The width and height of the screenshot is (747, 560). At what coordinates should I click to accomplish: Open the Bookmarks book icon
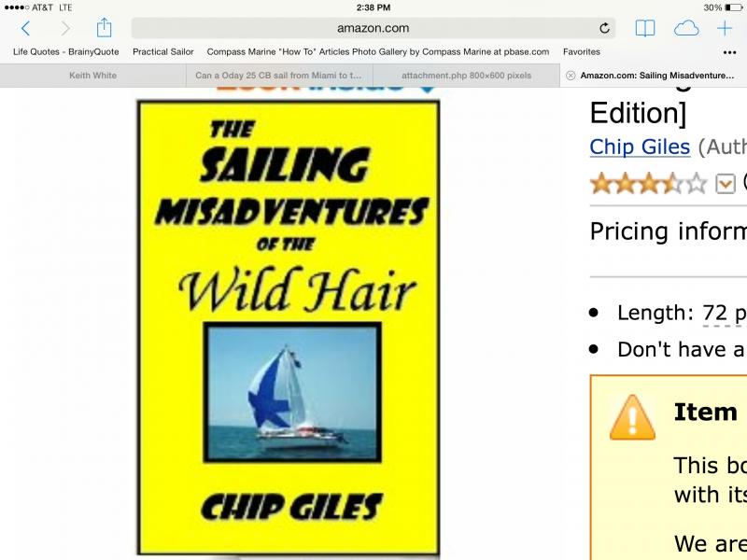[x=645, y=29]
